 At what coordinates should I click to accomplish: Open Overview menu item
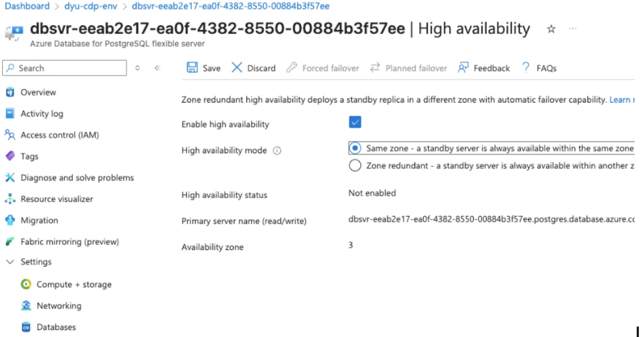click(38, 93)
